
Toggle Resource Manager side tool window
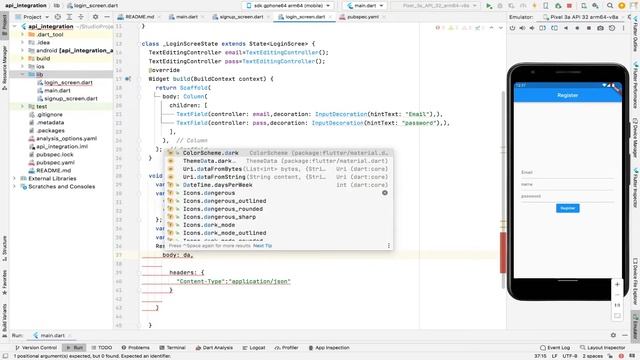tap(4, 68)
